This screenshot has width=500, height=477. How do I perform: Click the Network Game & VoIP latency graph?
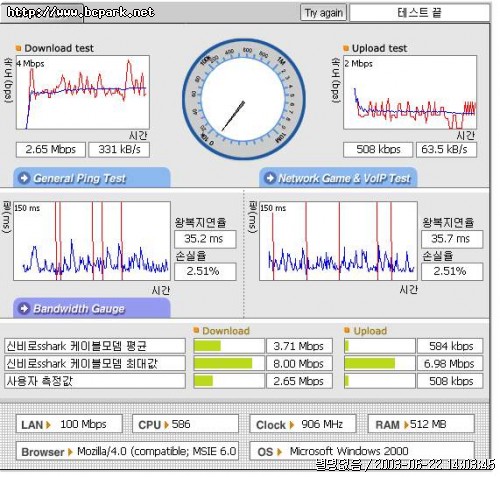338,241
